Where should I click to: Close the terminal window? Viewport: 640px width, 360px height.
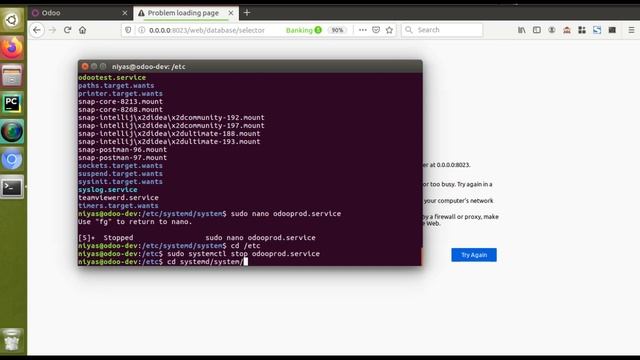click(85, 66)
